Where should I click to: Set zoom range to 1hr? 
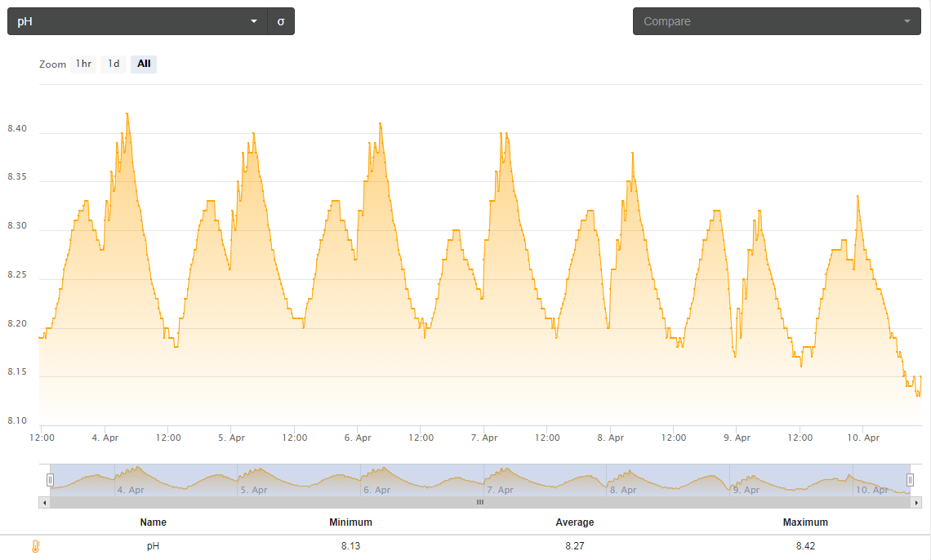(83, 64)
